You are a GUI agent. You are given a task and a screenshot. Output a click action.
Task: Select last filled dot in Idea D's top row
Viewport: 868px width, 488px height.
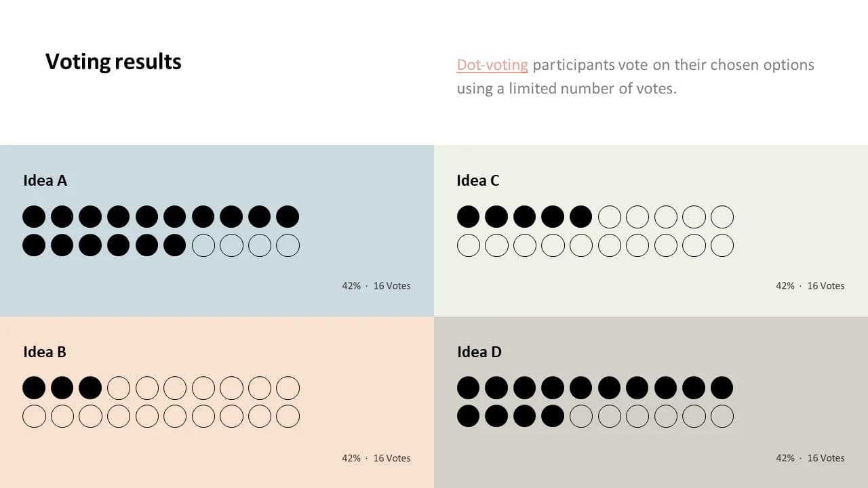click(x=722, y=388)
